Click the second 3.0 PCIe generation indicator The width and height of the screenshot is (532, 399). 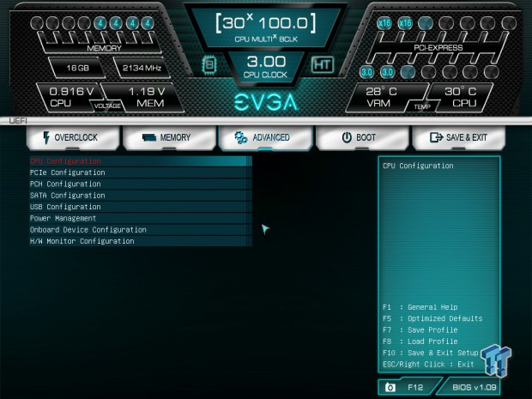pos(387,72)
